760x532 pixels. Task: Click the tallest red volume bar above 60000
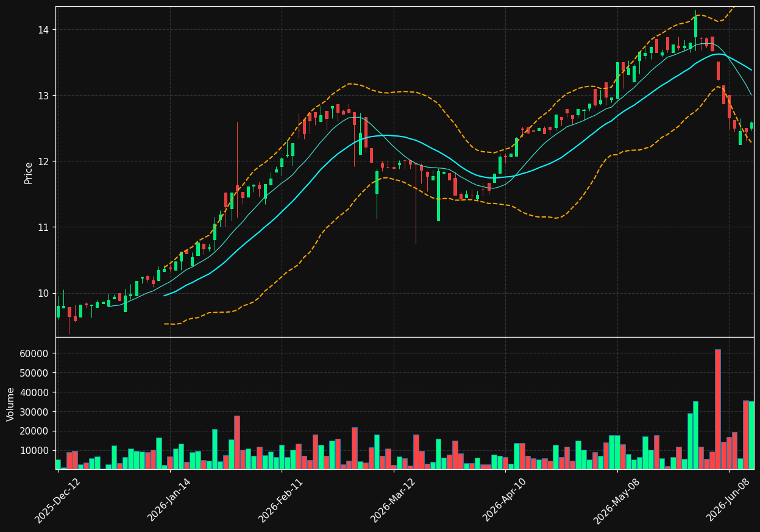click(718, 409)
